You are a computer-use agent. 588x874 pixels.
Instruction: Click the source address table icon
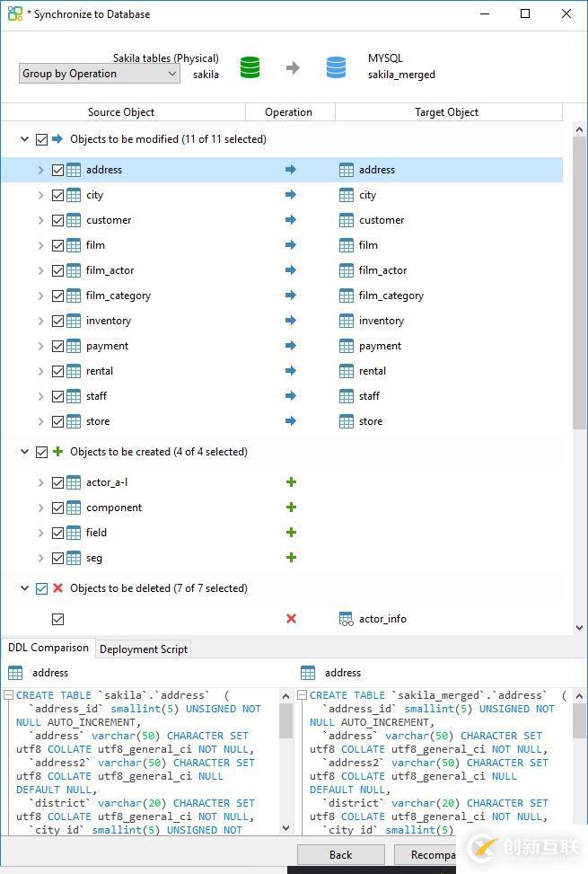coord(74,170)
